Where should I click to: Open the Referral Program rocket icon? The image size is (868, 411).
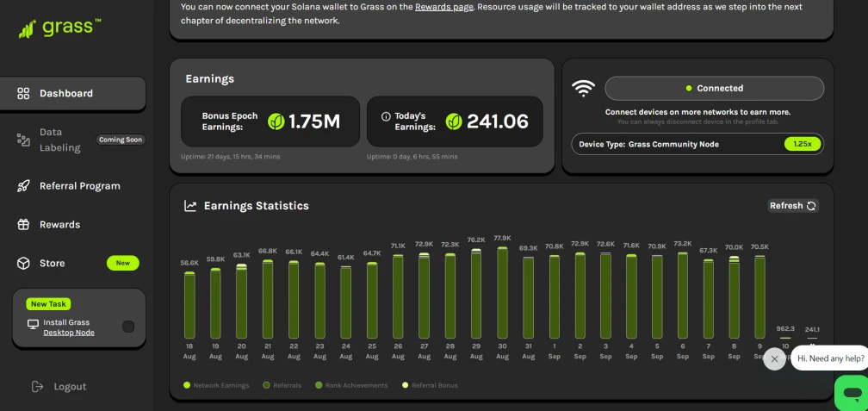(23, 186)
